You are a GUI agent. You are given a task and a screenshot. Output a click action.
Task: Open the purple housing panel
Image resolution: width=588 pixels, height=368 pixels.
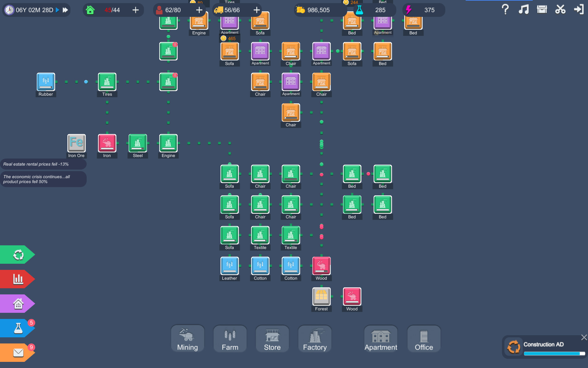pos(17,303)
